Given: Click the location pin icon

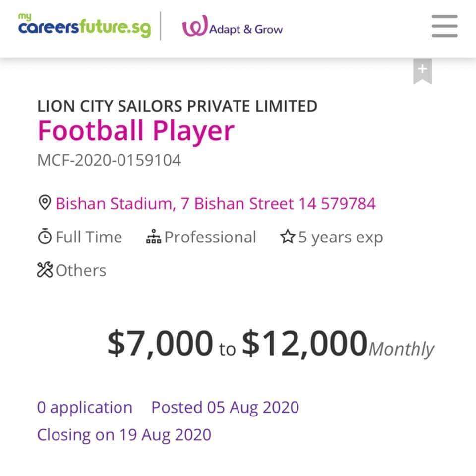Looking at the screenshot, I should point(45,203).
